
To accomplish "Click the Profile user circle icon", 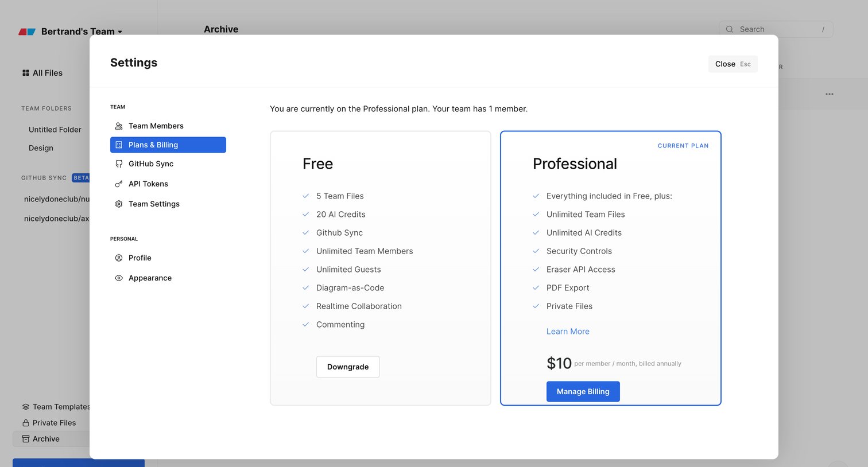I will [119, 258].
